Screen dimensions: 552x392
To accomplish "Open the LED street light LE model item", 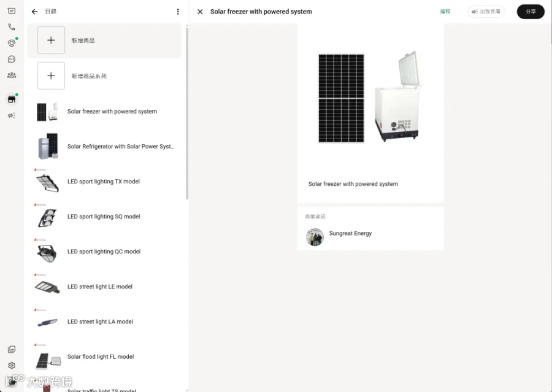I will (105, 286).
